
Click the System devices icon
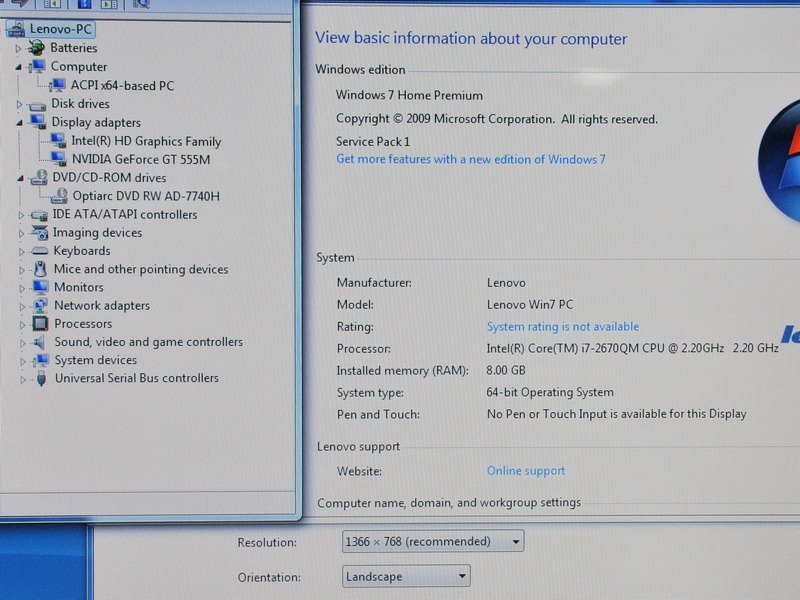coord(41,360)
